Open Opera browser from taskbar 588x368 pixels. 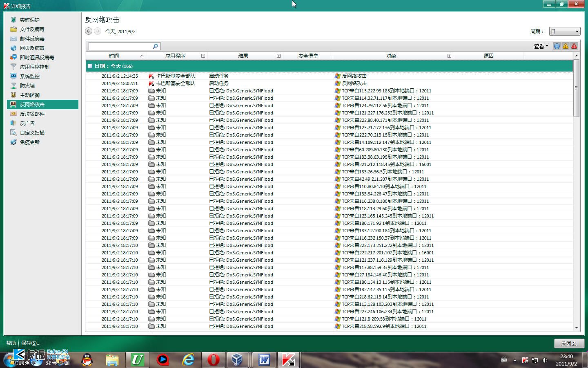click(x=213, y=360)
